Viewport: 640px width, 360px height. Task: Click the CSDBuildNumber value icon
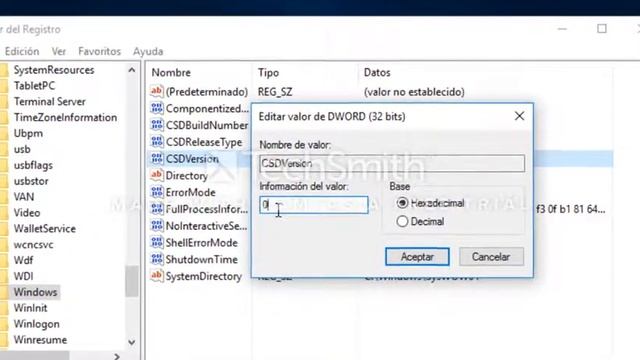(x=157, y=125)
